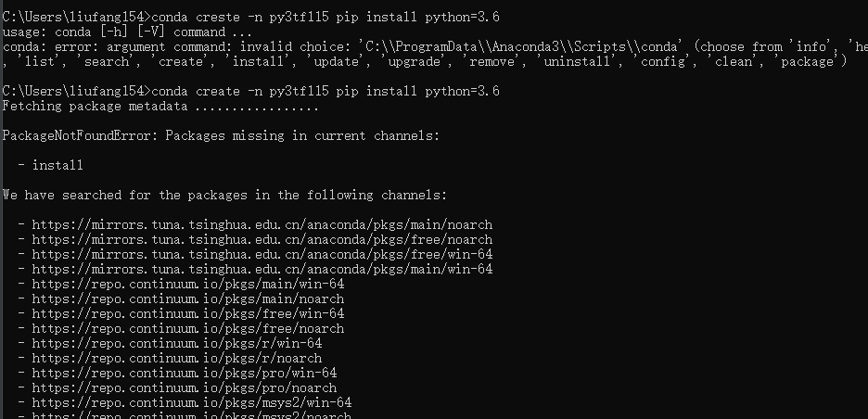Click the 'We have searched for the packages' line
This screenshot has height=419, width=868.
(224, 195)
